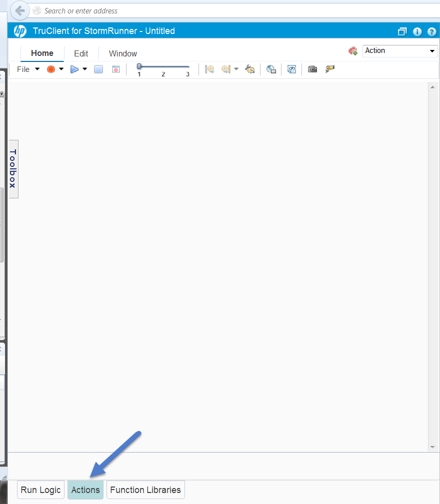Switch to the Window tab

123,53
